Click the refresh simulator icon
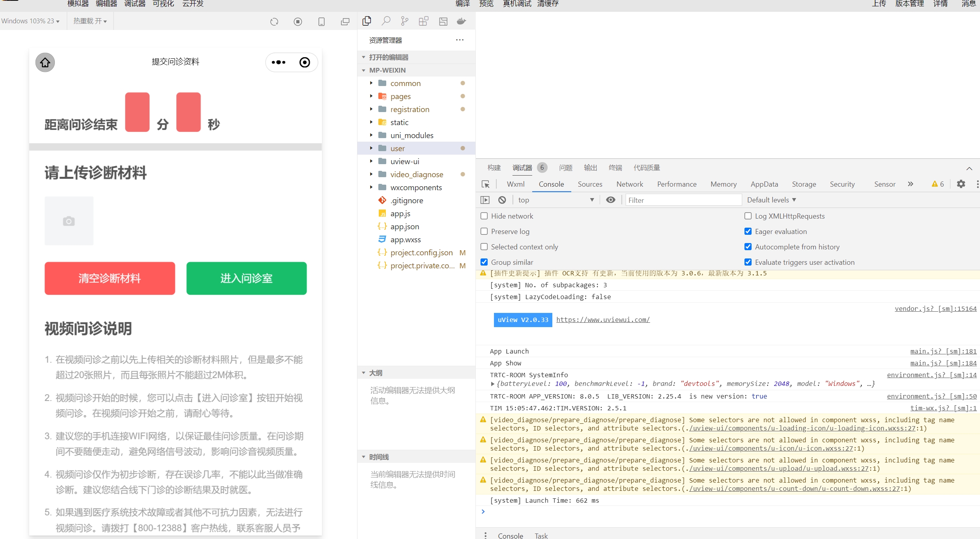980x539 pixels. [x=274, y=22]
